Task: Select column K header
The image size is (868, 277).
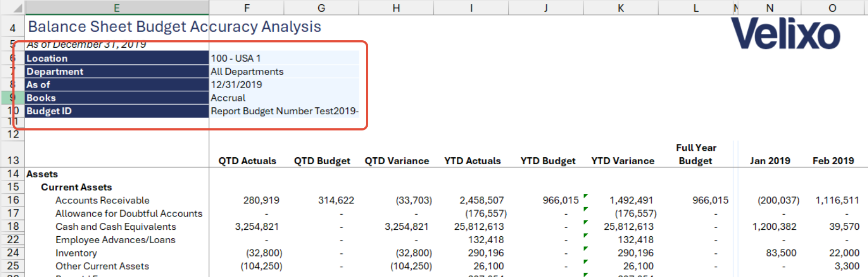Action: (x=621, y=8)
